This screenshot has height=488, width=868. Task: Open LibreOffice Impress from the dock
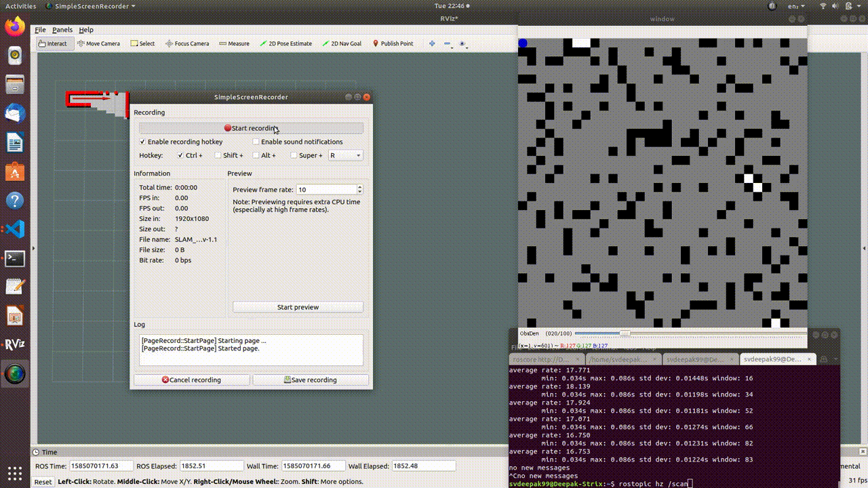[x=15, y=316]
